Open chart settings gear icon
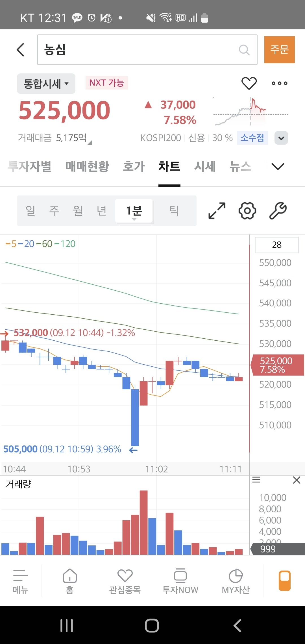The height and width of the screenshot is (644, 305). coord(247,211)
